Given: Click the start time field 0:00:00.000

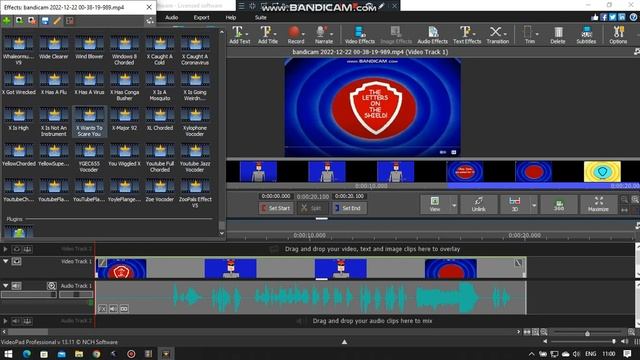Looking at the screenshot, I should click(x=276, y=196).
